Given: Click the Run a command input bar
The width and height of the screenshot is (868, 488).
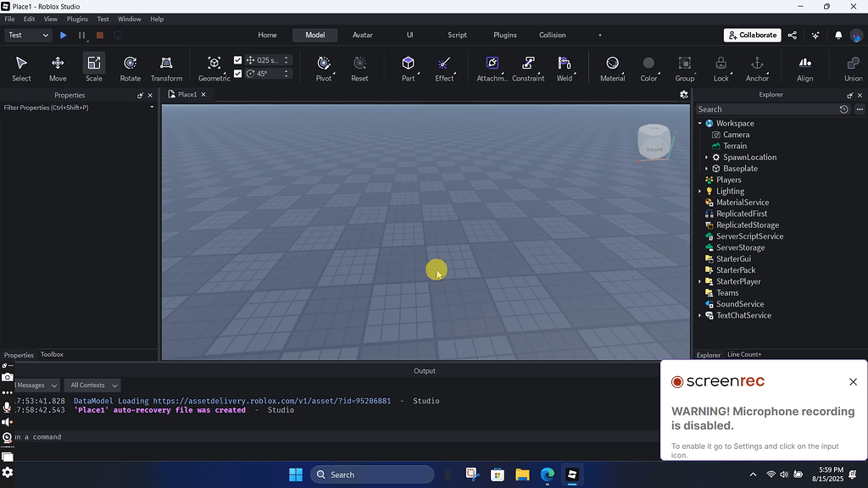Looking at the screenshot, I should tap(337, 437).
